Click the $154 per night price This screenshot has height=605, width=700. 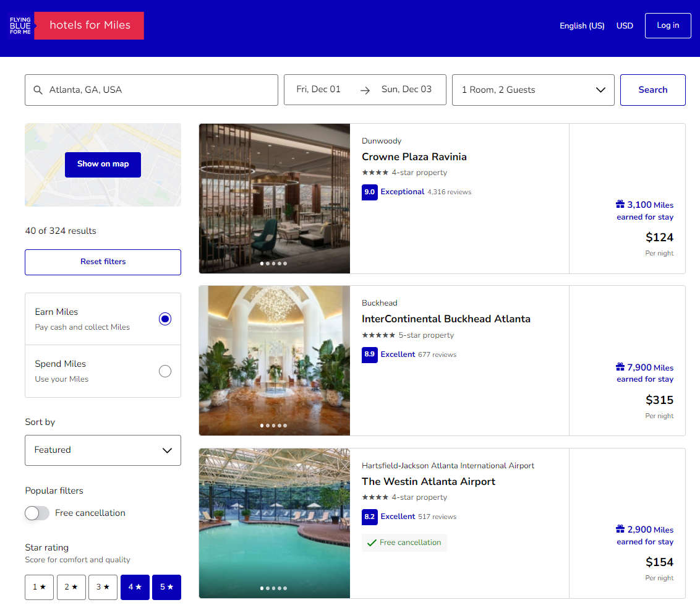tap(659, 562)
